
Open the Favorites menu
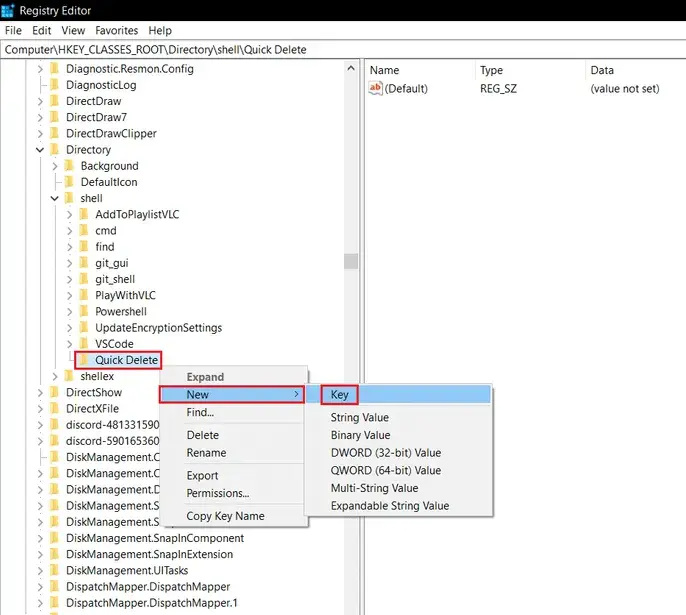(116, 31)
